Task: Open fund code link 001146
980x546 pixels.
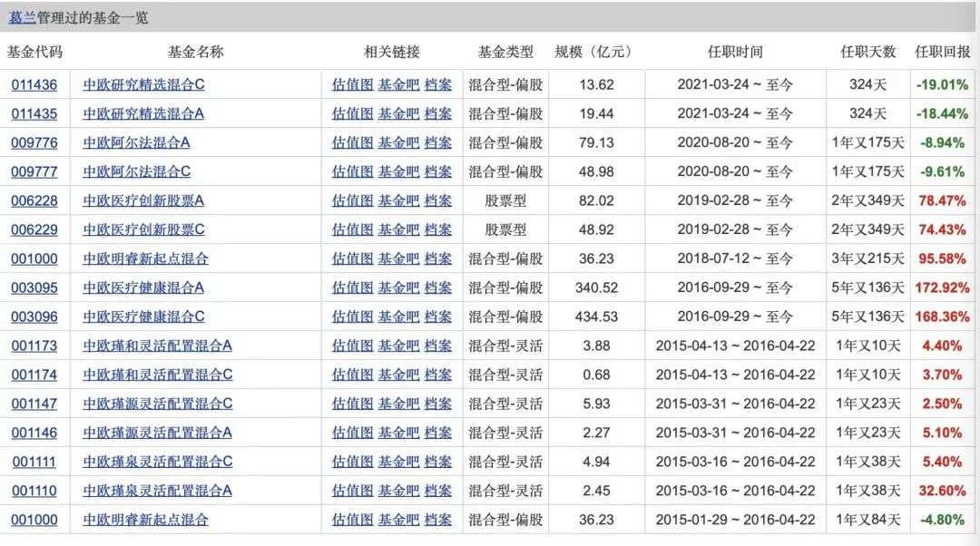Action: point(34,433)
